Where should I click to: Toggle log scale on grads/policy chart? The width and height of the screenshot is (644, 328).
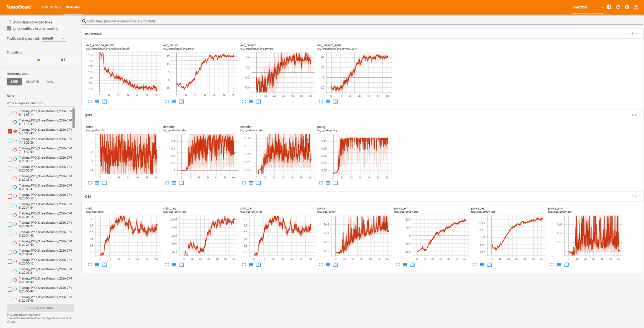coord(328,183)
